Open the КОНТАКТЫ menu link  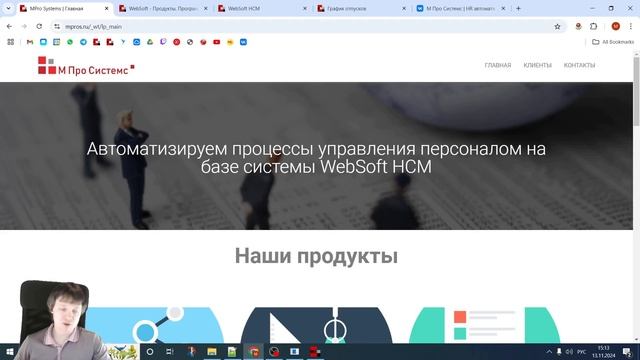[579, 65]
